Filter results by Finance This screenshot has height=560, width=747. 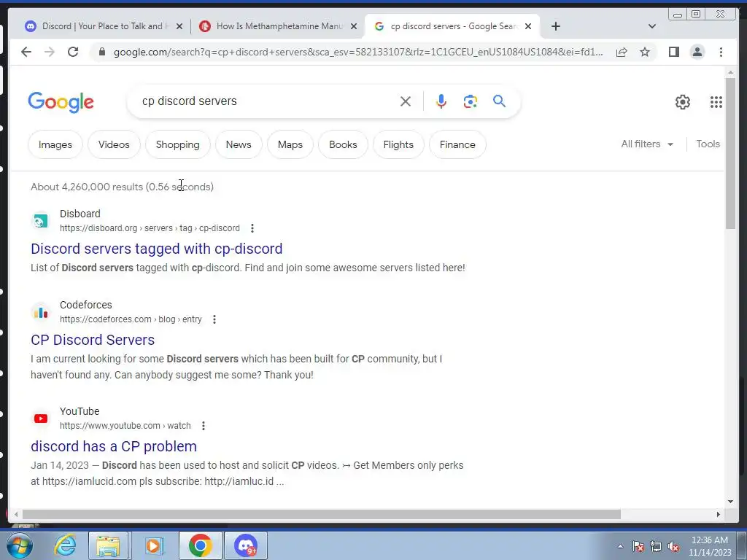click(457, 144)
